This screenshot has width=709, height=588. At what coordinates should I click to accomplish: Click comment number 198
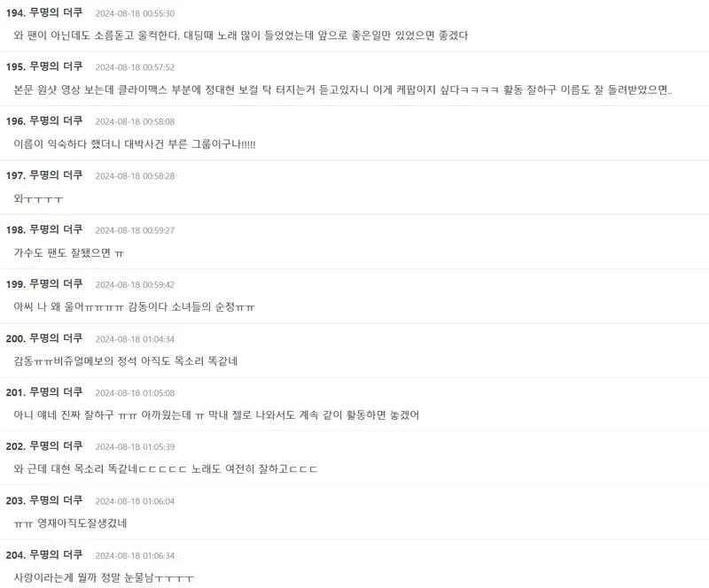tap(15, 229)
